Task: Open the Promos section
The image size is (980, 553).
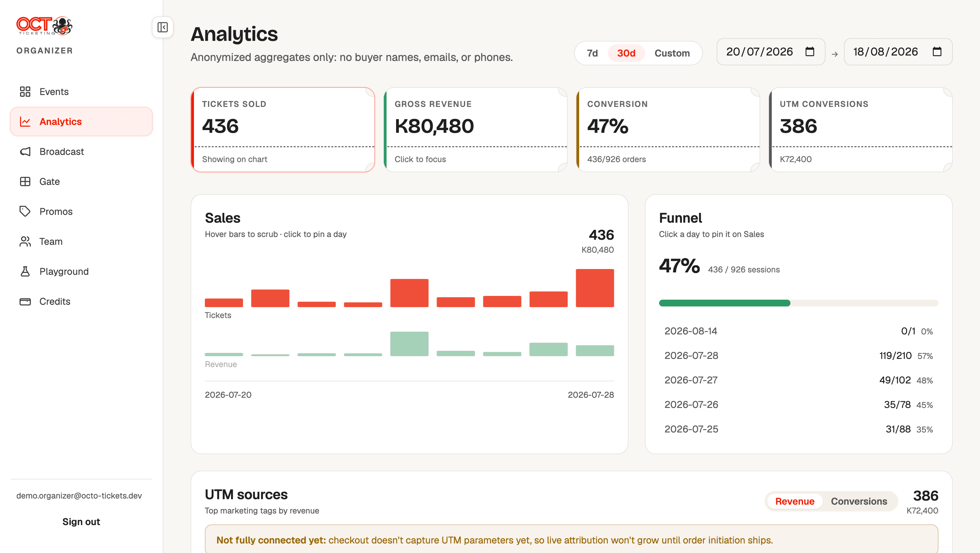Action: click(81, 211)
